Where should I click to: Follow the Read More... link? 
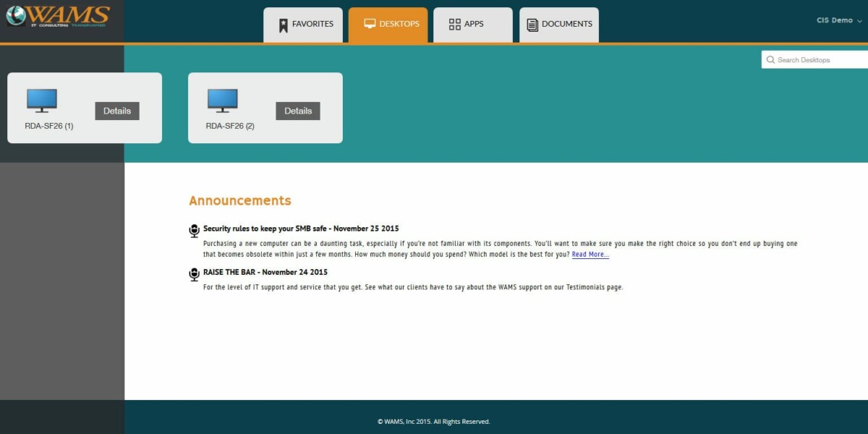590,255
